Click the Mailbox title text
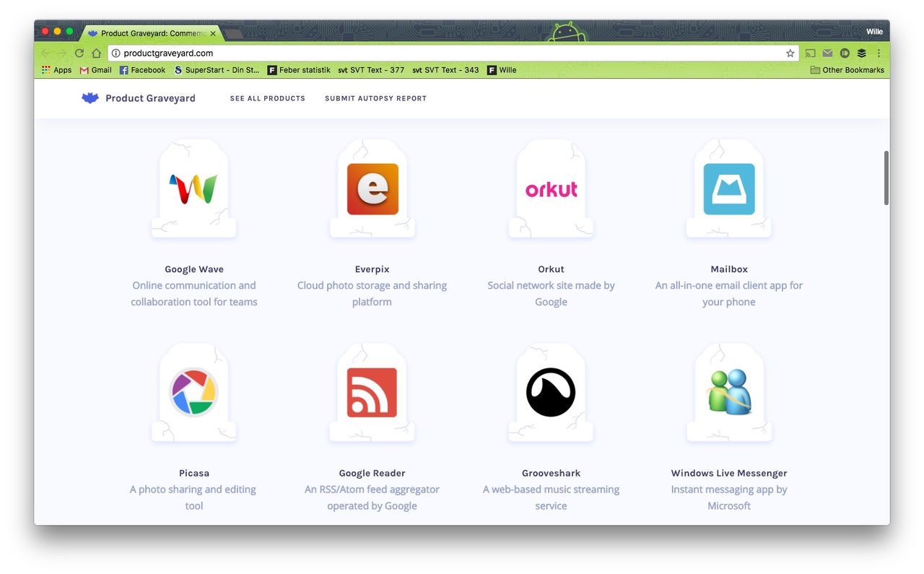The height and width of the screenshot is (574, 924). [729, 269]
